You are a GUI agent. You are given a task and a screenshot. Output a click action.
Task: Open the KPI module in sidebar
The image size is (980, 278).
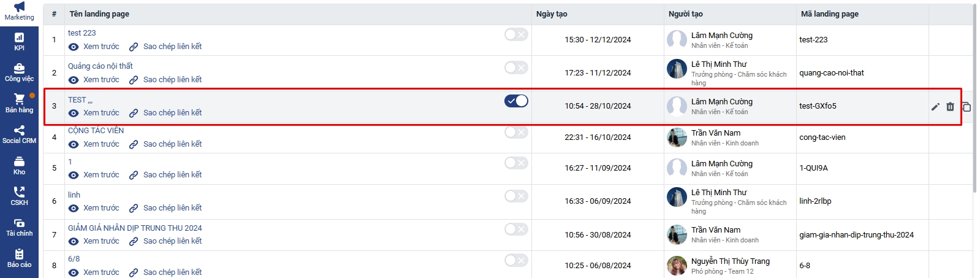[19, 41]
